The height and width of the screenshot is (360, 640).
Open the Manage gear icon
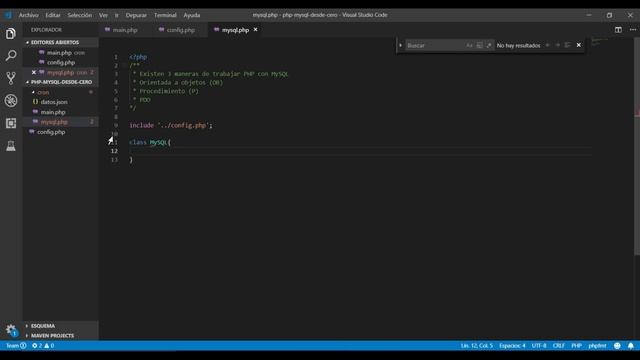(11, 330)
